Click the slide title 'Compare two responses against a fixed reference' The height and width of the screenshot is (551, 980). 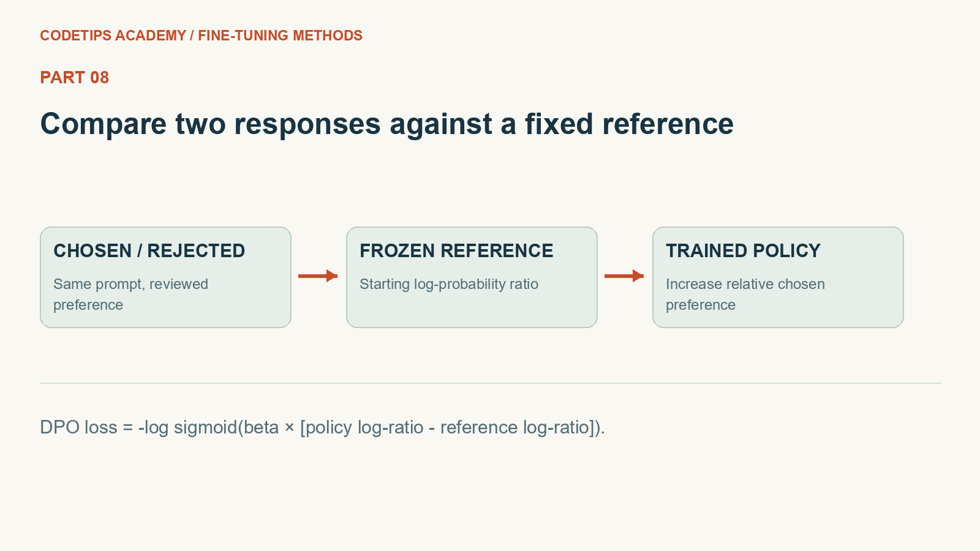pos(386,124)
